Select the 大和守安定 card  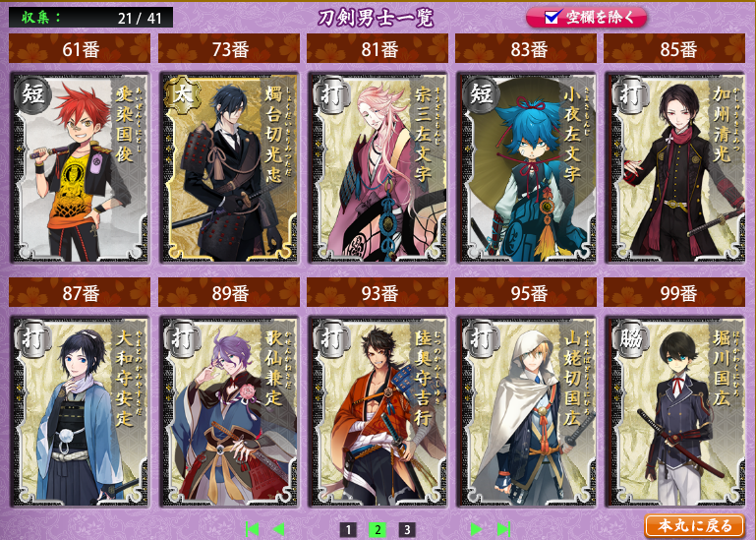[80, 411]
